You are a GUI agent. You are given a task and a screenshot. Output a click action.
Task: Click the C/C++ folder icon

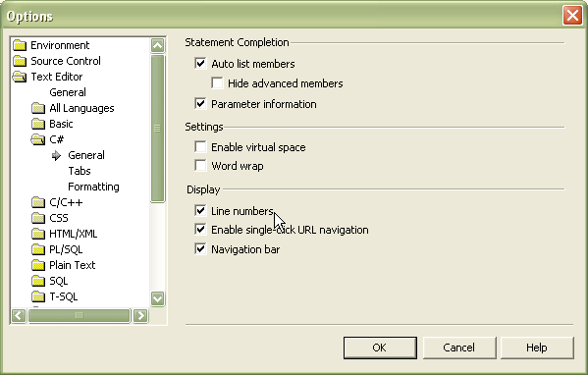[x=38, y=203]
